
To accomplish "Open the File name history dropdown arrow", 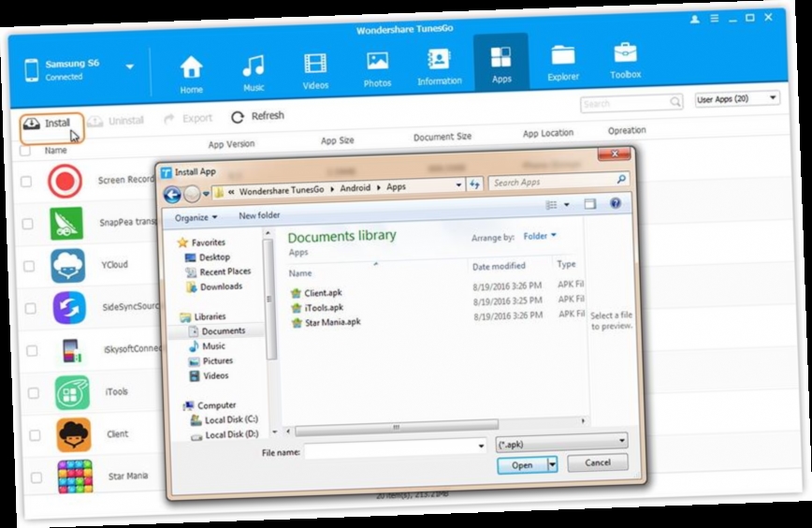I will pos(481,447).
